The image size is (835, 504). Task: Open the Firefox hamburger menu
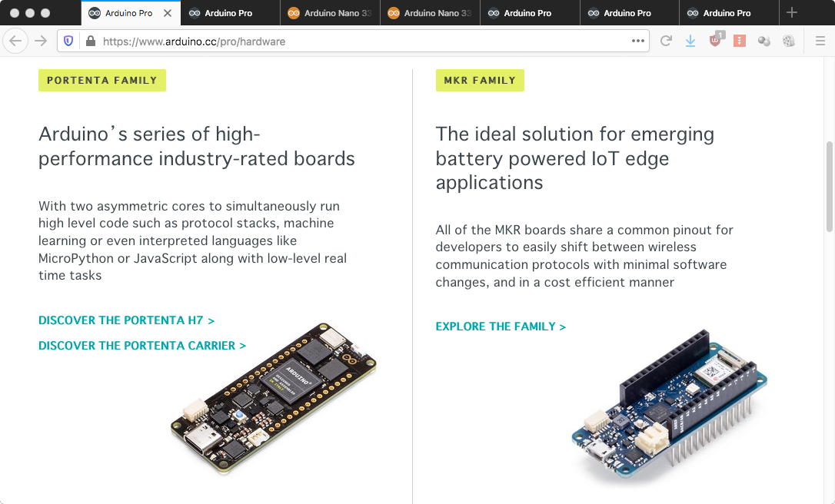point(820,41)
